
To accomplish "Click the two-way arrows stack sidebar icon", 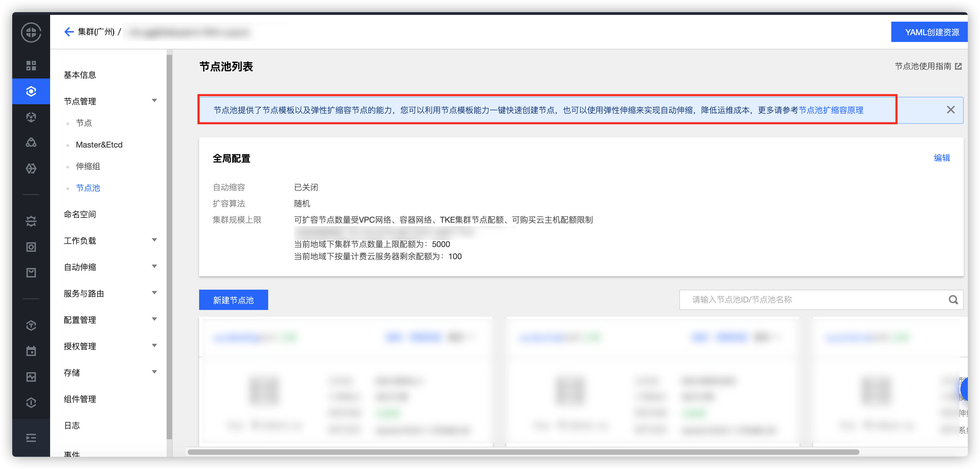I will tap(31, 221).
